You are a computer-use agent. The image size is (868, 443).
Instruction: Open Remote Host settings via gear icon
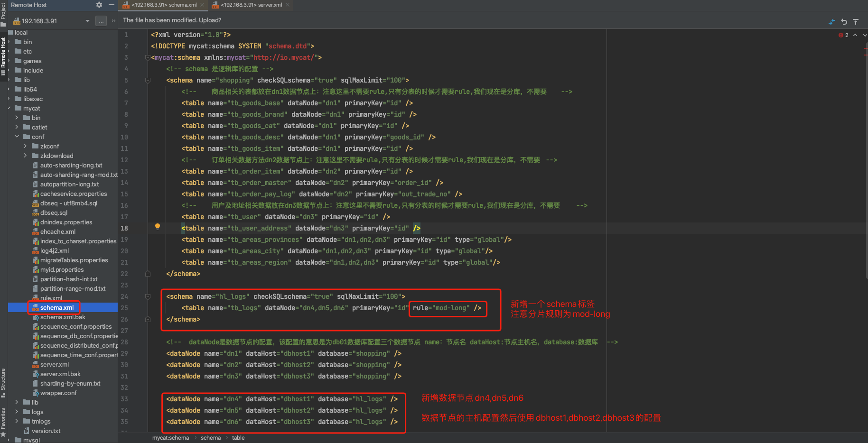click(99, 5)
